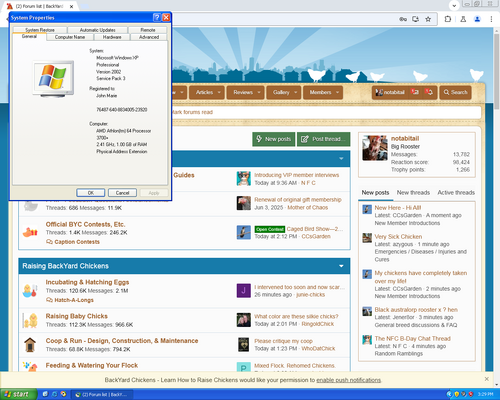Click the Post thread button
This screenshot has height=400, width=500.
323,139
